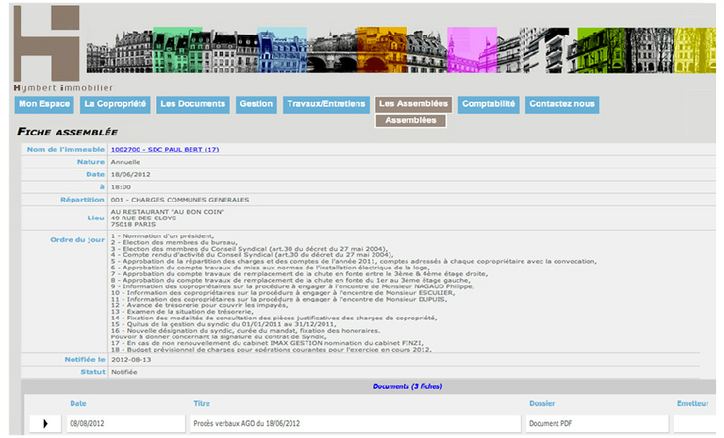Sort documents by the Dossier column header
Viewport: 724px width, 438px height.
click(542, 403)
